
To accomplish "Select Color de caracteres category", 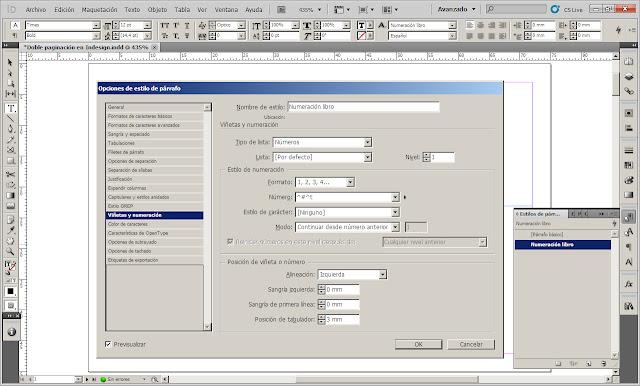I will (x=155, y=224).
